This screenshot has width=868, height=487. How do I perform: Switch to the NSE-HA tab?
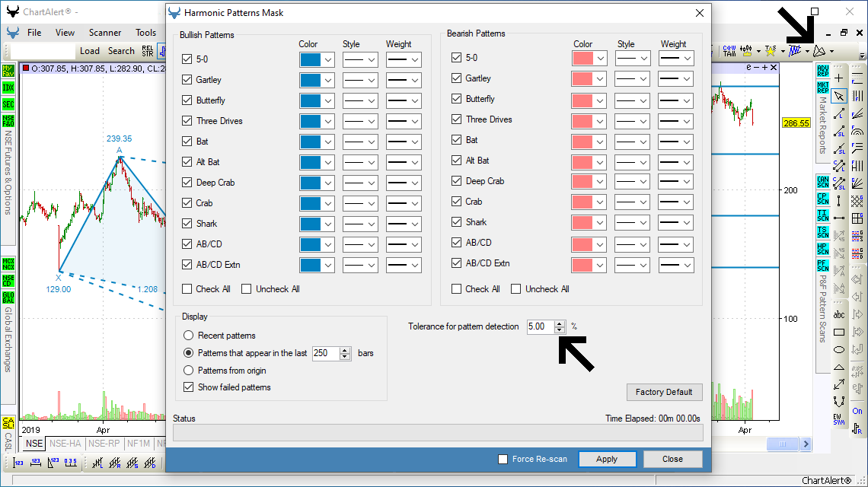[65, 444]
